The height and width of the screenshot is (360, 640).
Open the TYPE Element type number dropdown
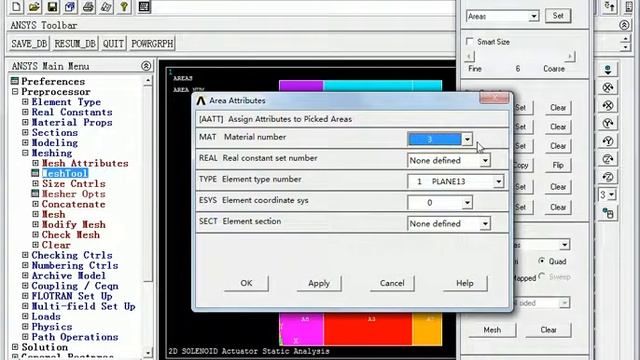pos(498,181)
